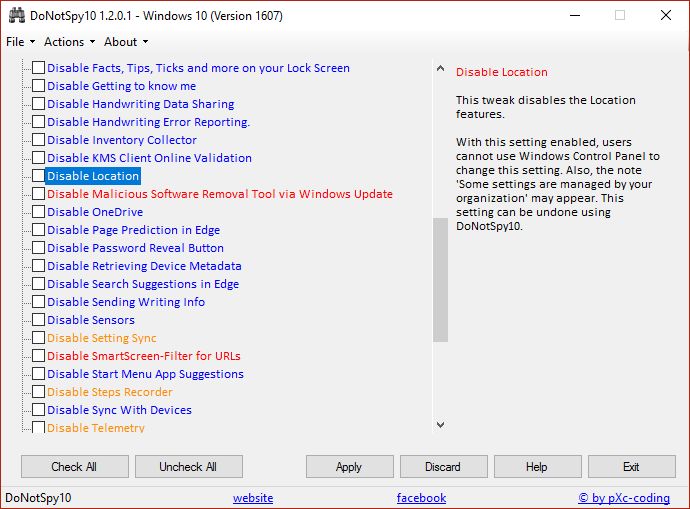The height and width of the screenshot is (509, 690).
Task: Minimize the DoNotSpy10 window
Action: 575,15
